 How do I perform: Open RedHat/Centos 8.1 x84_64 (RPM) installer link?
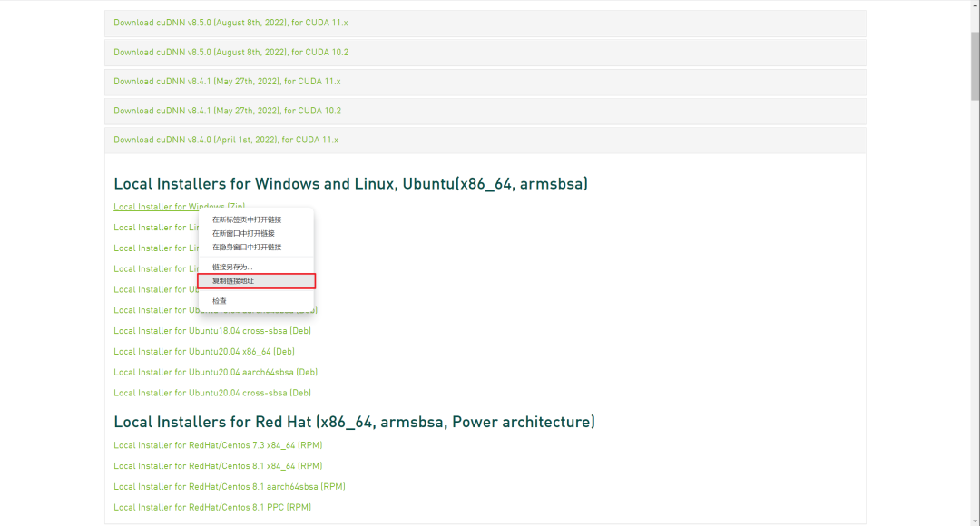(218, 466)
